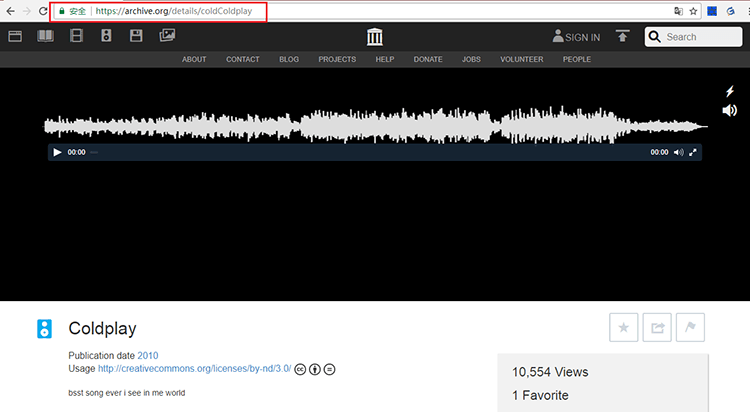
Task: Bookmark this page with the star icon
Action: point(693,11)
